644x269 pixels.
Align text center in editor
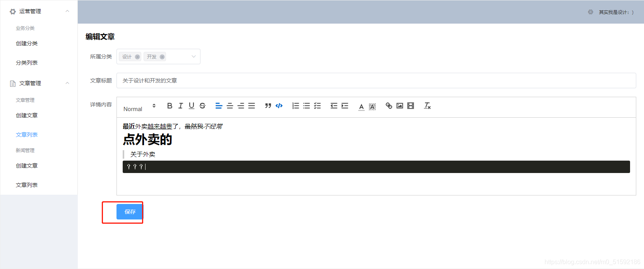pyautogui.click(x=230, y=106)
